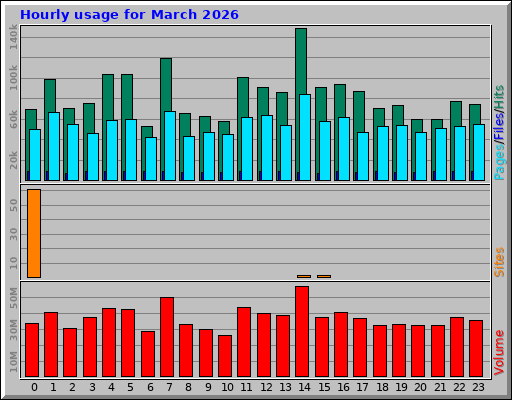The width and height of the screenshot is (512, 400).
Task: Click the '10' Sites axis label
Action: tap(13, 263)
